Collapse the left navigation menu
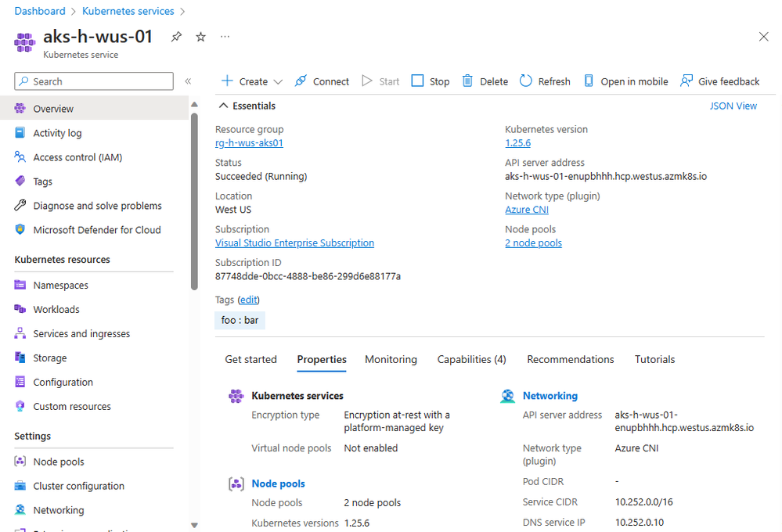The height and width of the screenshot is (532, 782). 188,81
